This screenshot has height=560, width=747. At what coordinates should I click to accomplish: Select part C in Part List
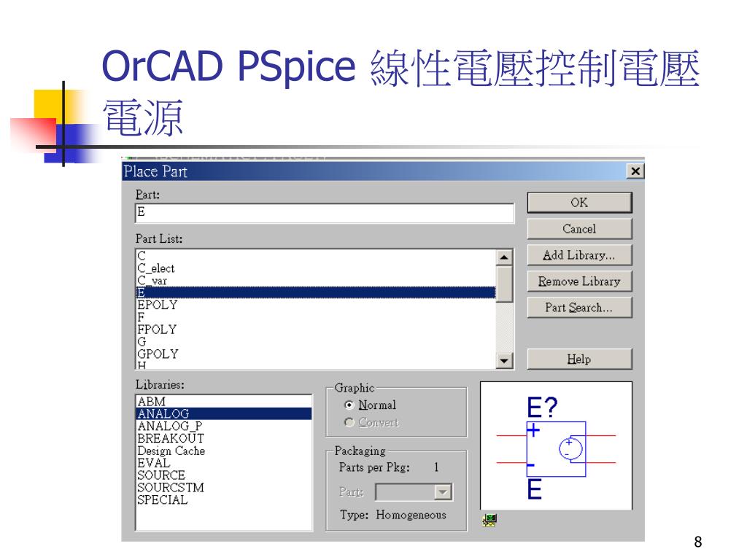(316, 256)
